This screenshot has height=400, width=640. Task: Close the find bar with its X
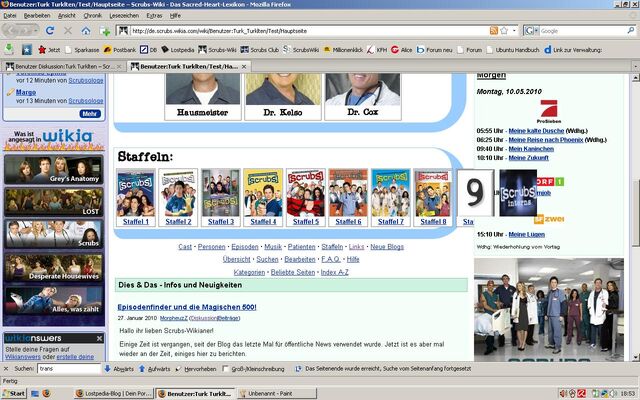pyautogui.click(x=6, y=369)
